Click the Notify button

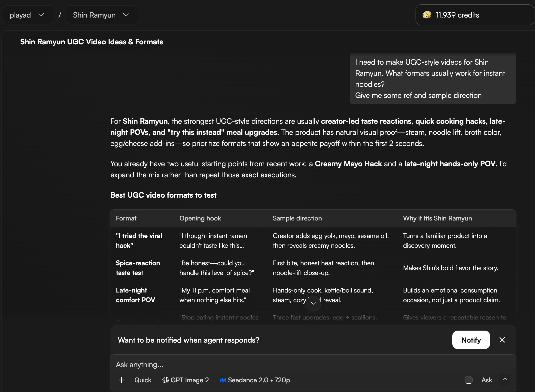[471, 340]
